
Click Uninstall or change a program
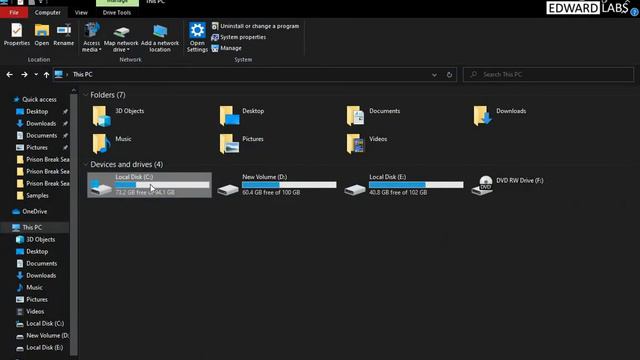[255, 26]
